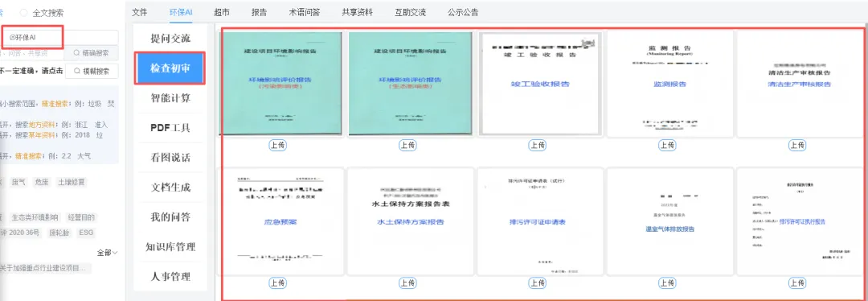Viewport: 868px width, 301px height.
Task: Open 人事管理 in the side menu
Action: pos(170,276)
